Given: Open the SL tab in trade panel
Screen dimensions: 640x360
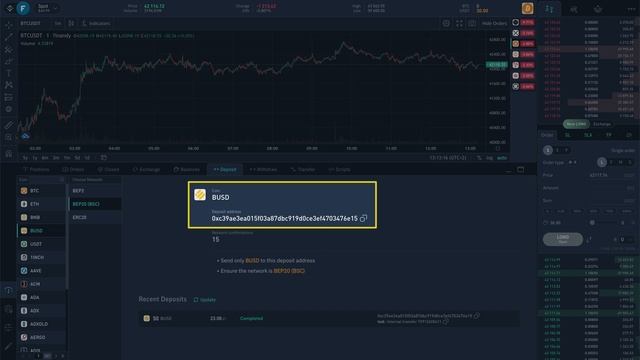Looking at the screenshot, I should 567,135.
